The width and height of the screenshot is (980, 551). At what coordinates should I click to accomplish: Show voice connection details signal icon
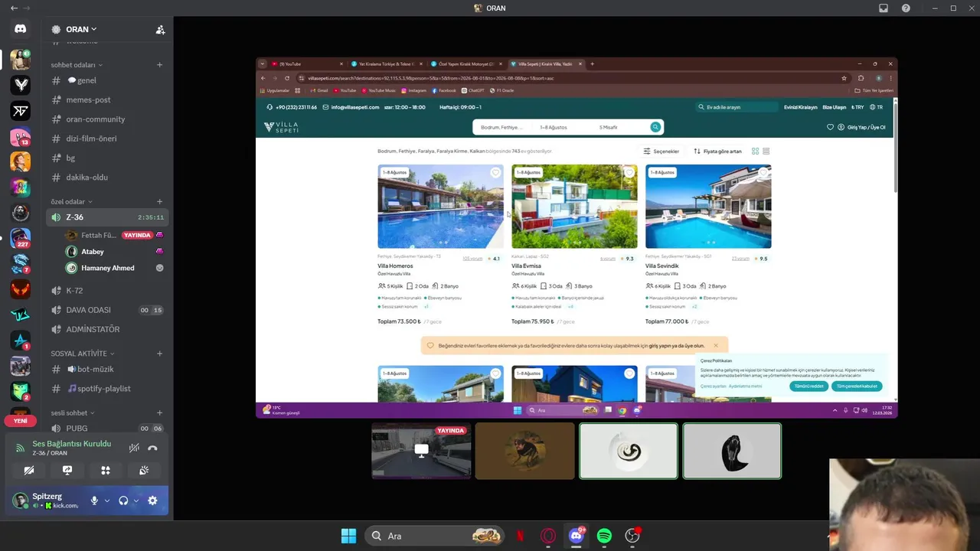point(21,448)
